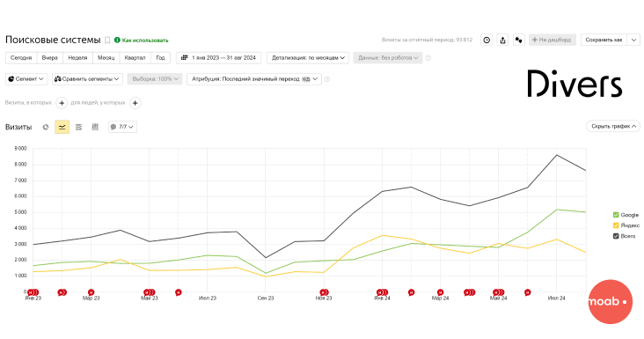This screenshot has width=644, height=339.
Task: Choose the Квартал period
Action: [x=135, y=58]
